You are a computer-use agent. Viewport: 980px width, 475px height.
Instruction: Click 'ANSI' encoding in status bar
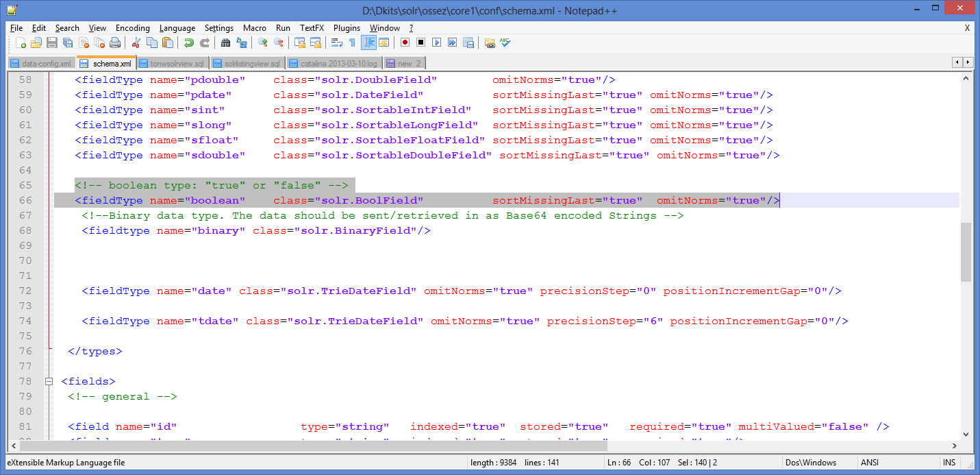[x=870, y=463]
